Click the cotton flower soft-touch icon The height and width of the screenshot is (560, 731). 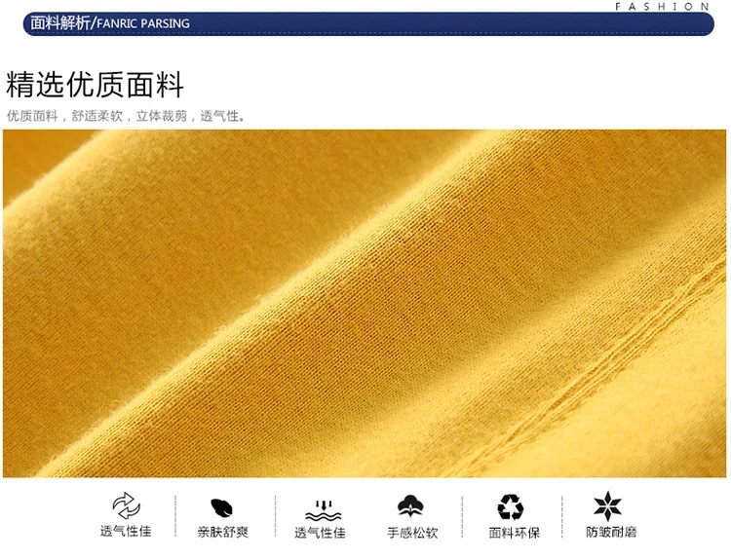(x=410, y=506)
